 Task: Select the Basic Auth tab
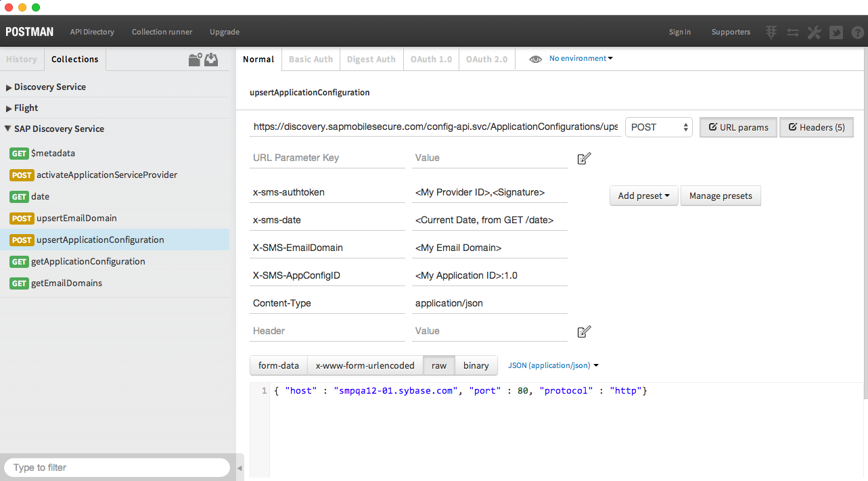point(311,60)
